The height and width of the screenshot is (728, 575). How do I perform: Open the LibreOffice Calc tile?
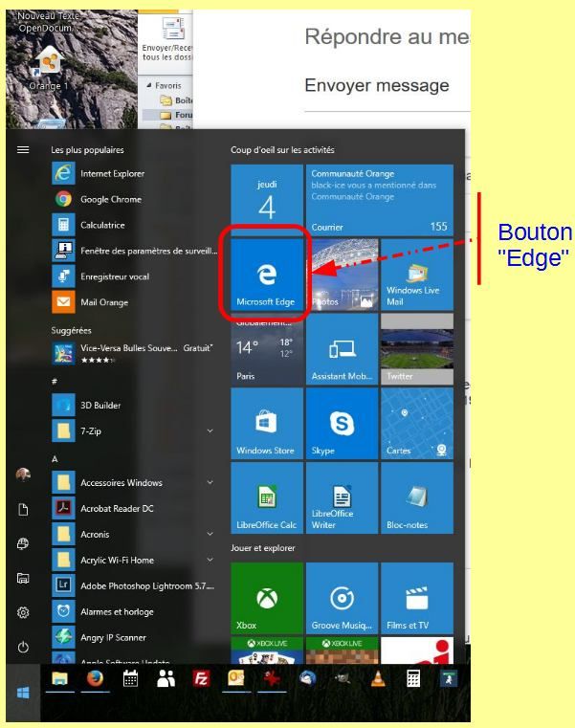267,497
